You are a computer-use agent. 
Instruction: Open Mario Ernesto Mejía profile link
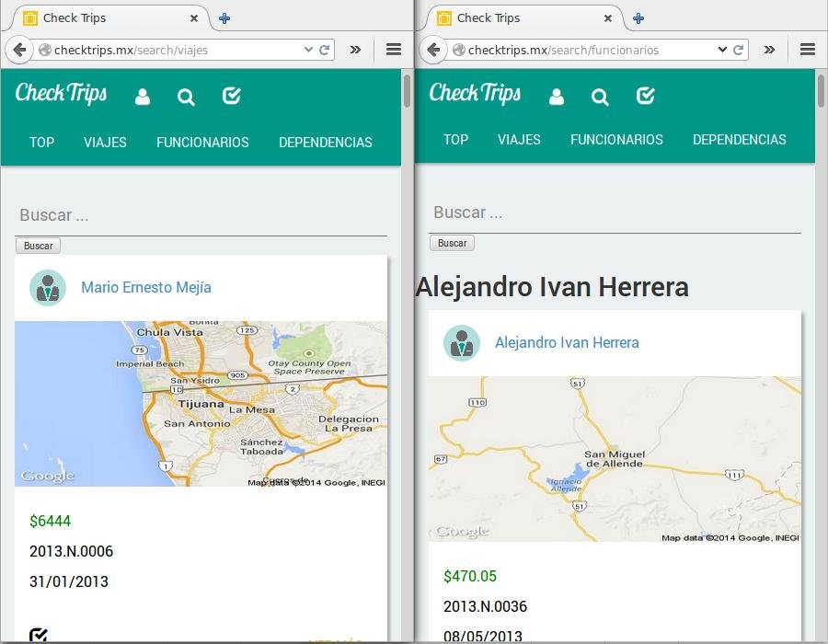(x=146, y=288)
